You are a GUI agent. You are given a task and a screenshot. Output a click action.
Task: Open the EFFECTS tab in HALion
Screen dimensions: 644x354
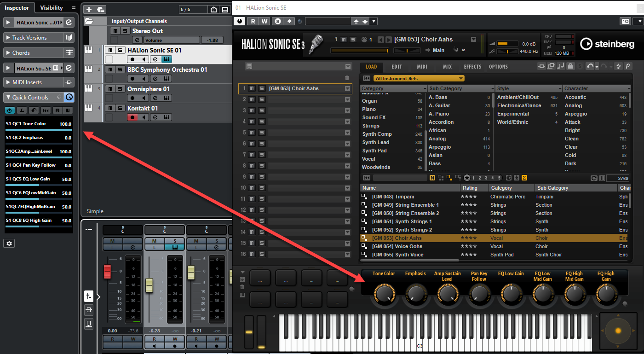click(472, 67)
